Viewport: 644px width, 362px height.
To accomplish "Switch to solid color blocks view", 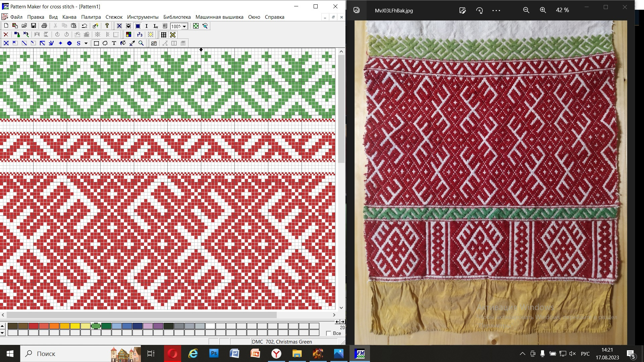I will [138, 26].
